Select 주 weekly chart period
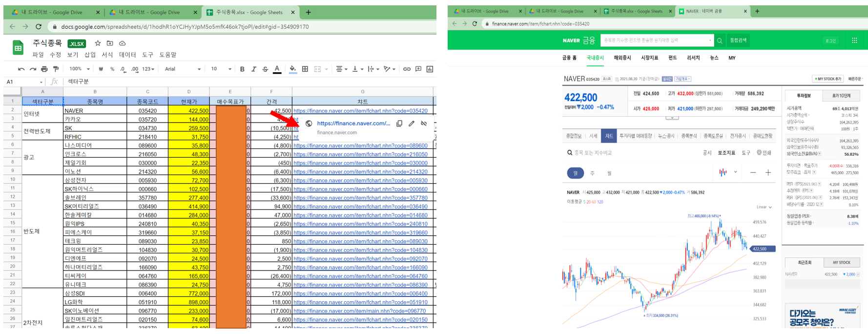Viewport: 868px width, 334px height. [592, 173]
